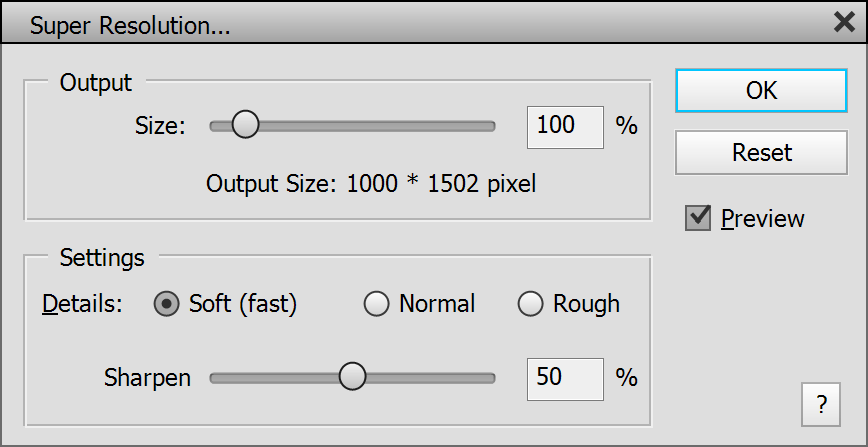Focus the Sharpen percentage input field
This screenshot has height=447, width=868.
click(565, 377)
